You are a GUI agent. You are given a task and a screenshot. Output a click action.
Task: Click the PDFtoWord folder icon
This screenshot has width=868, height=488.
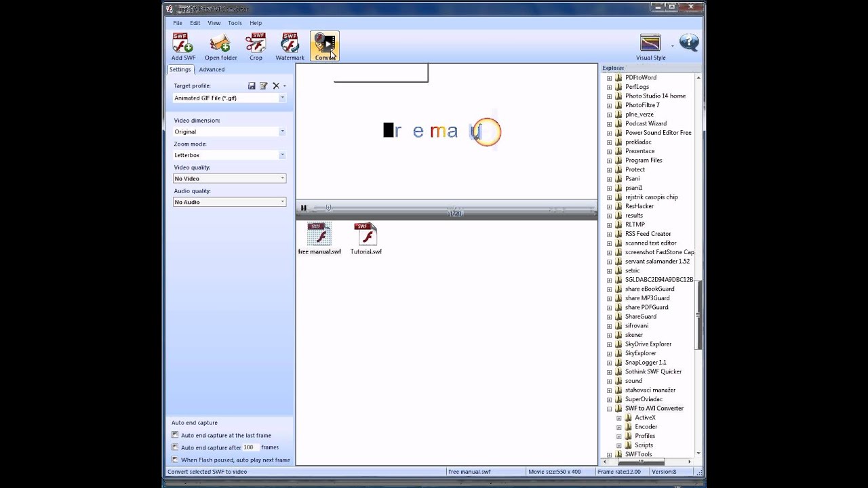[x=618, y=77]
